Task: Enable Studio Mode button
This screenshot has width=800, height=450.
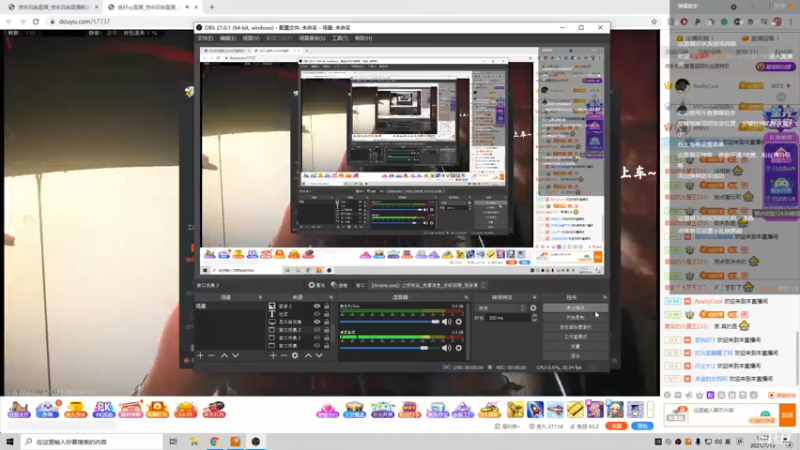Action: (x=575, y=337)
